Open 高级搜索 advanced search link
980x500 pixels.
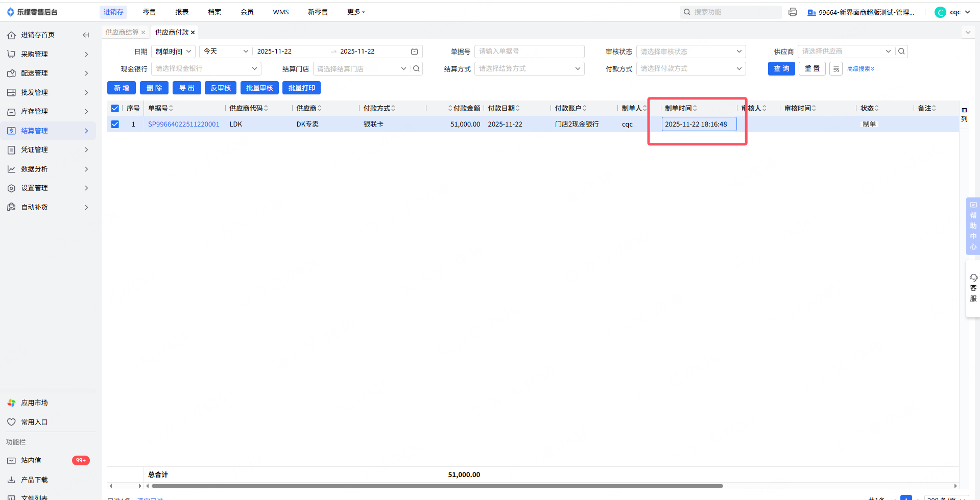[861, 69]
